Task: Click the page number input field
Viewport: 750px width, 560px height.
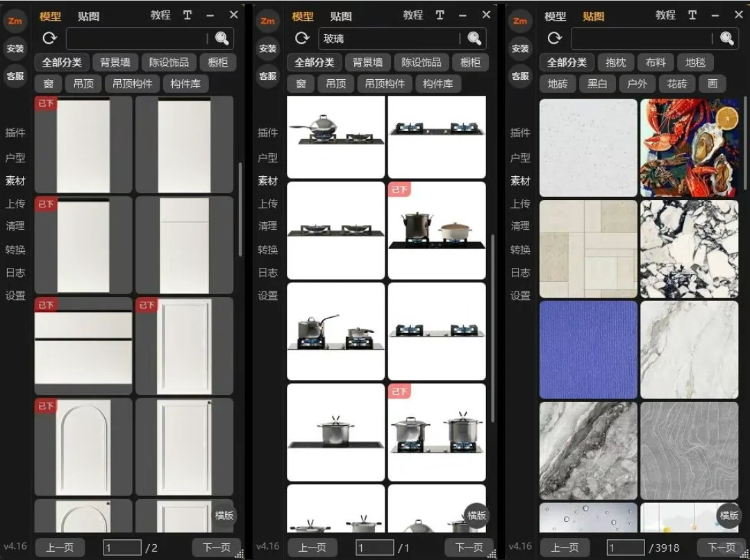Action: click(121, 548)
